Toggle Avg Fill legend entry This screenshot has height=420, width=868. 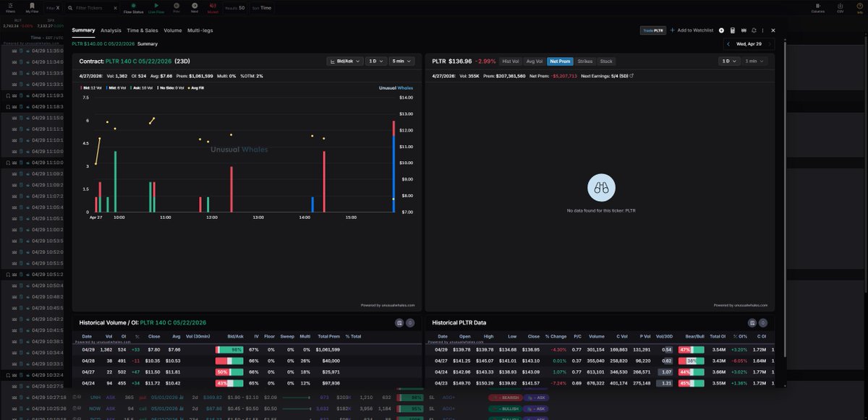pos(197,87)
